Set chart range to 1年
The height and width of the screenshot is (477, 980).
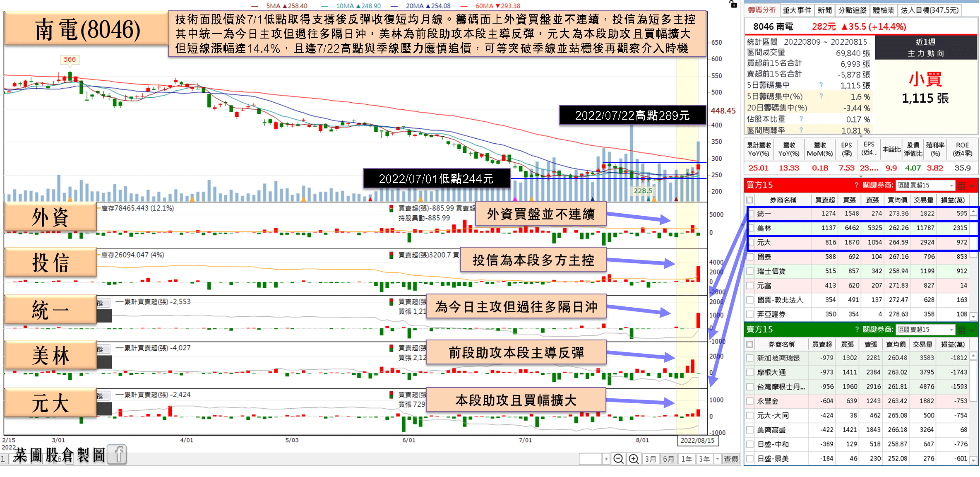687,459
